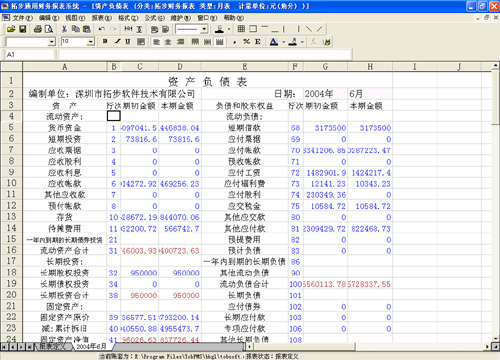
Task: Click the scientific E format icon
Action: point(258,42)
